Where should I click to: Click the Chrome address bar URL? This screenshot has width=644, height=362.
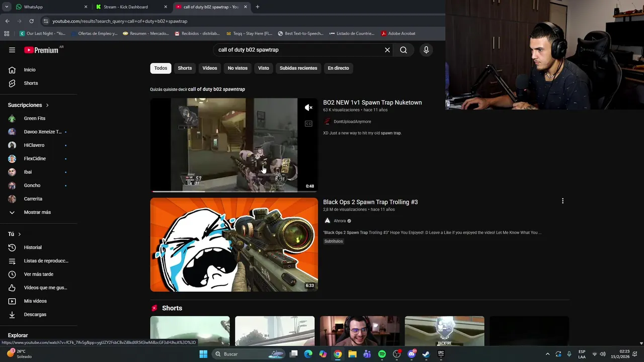(x=120, y=21)
